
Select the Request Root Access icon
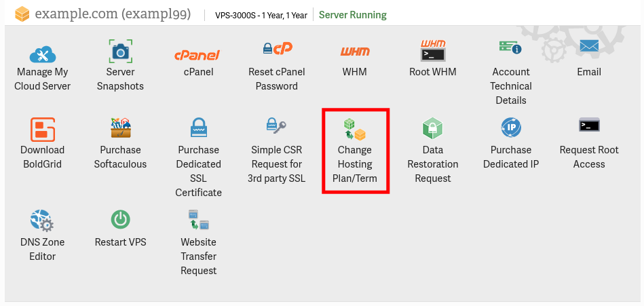coord(589,126)
